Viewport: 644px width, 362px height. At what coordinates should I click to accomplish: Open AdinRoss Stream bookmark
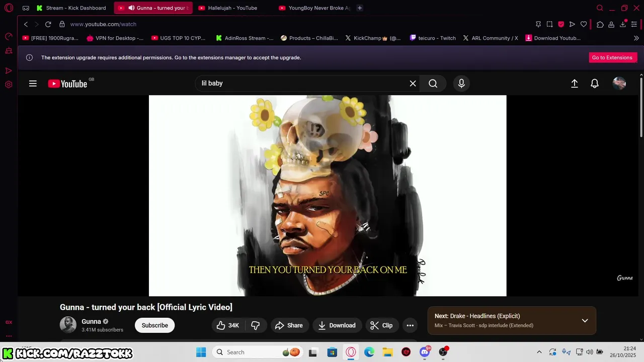(245, 38)
